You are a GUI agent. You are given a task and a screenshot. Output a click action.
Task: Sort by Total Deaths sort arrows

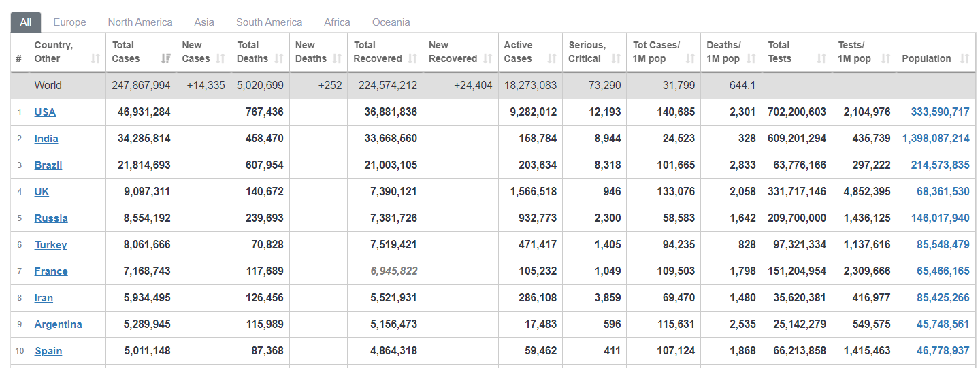(279, 58)
